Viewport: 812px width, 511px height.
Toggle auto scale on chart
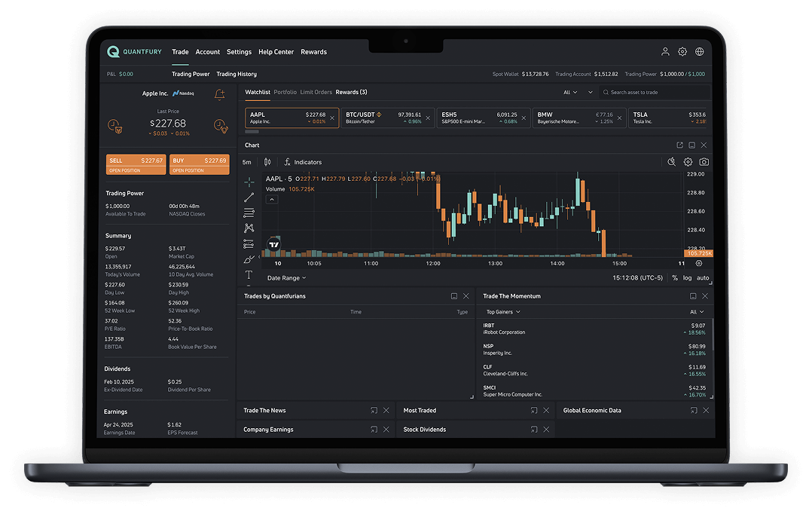(x=703, y=278)
